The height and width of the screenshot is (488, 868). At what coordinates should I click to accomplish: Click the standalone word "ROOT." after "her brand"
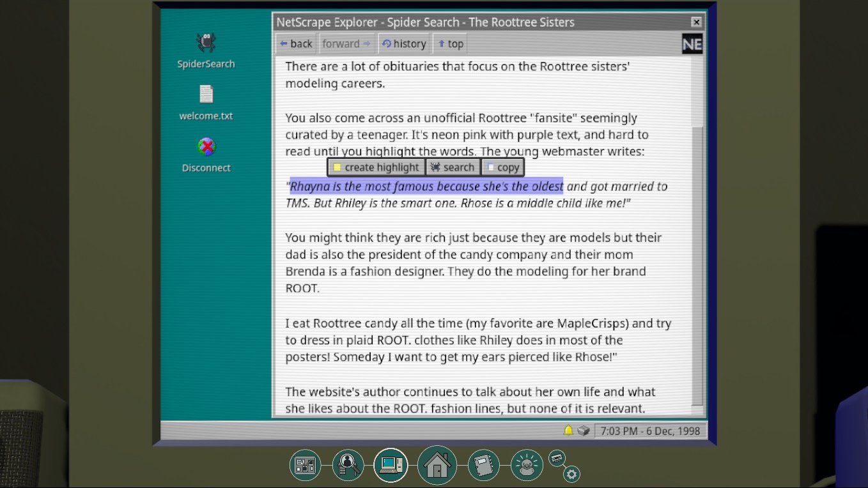coord(302,288)
